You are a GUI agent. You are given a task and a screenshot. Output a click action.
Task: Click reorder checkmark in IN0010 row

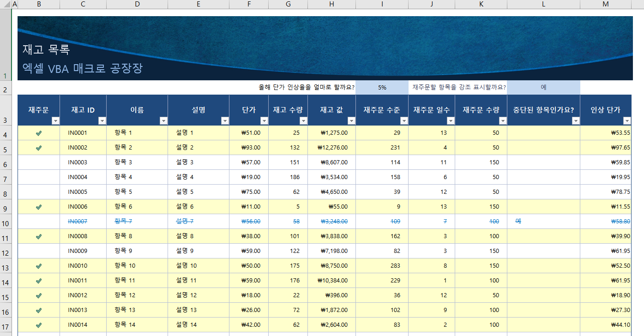coord(39,266)
